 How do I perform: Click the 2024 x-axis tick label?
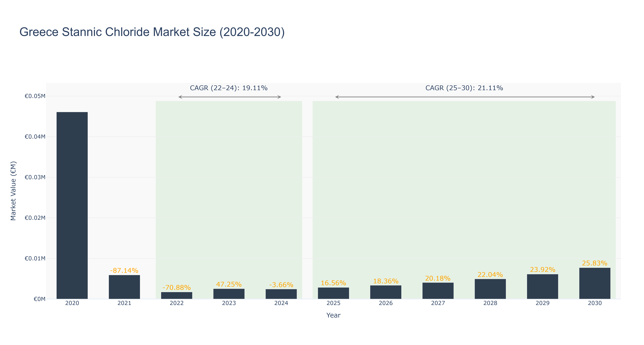(281, 303)
